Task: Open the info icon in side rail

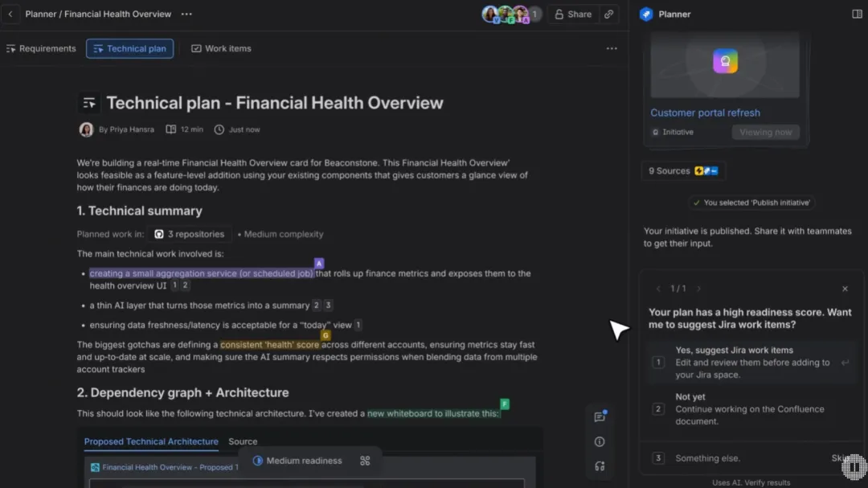Action: coord(600,442)
